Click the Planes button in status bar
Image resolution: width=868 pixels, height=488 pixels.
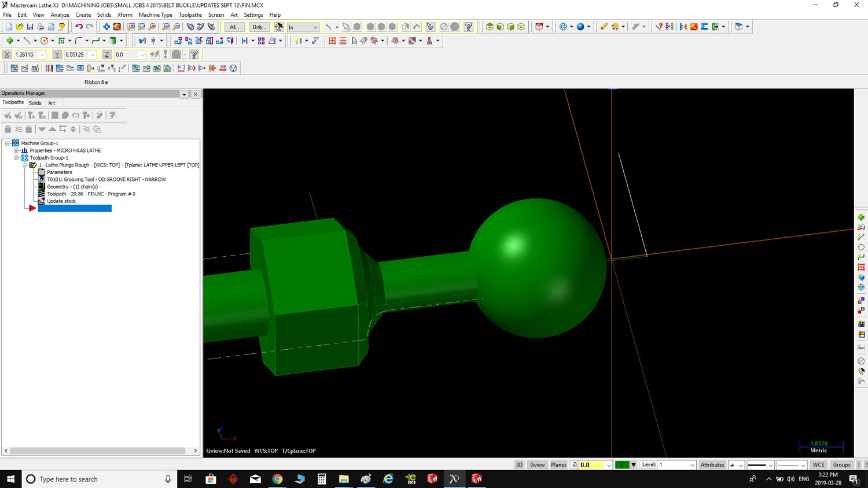point(558,465)
